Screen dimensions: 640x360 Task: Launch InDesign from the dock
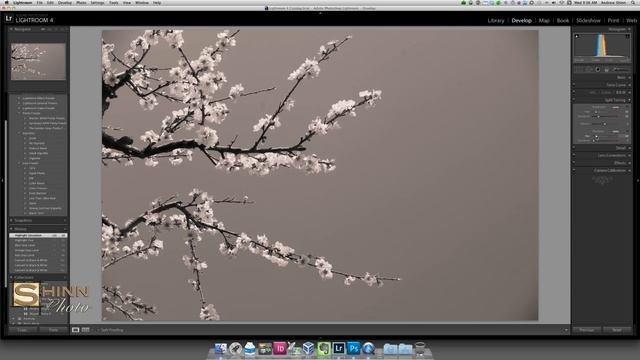[x=280, y=349]
